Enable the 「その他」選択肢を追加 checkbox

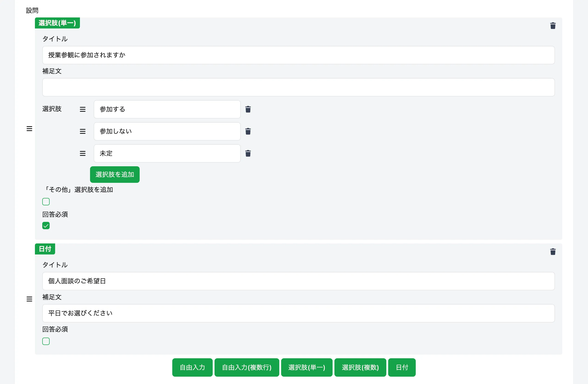46,202
